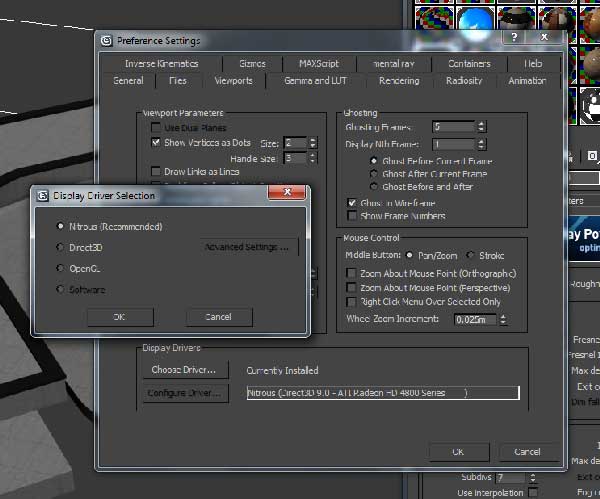Click the Ghosting Frames spinner arrows
Viewport: 600px width, 499px height.
tap(481, 126)
